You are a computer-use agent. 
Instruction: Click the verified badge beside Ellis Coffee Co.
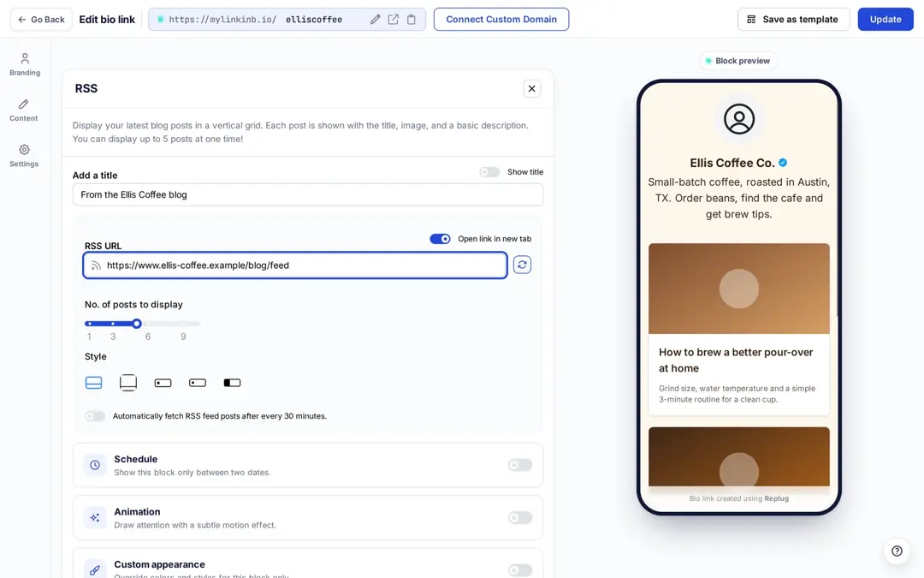coord(783,163)
